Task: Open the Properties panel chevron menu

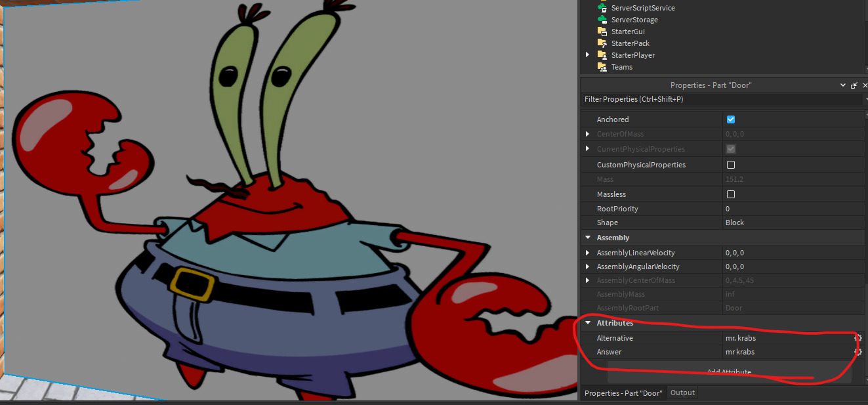Action: point(843,85)
